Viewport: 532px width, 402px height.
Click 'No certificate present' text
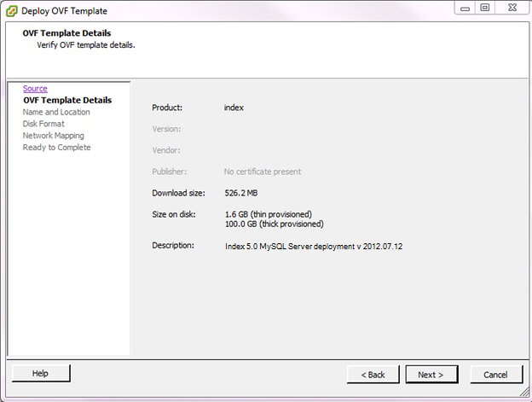tap(263, 172)
